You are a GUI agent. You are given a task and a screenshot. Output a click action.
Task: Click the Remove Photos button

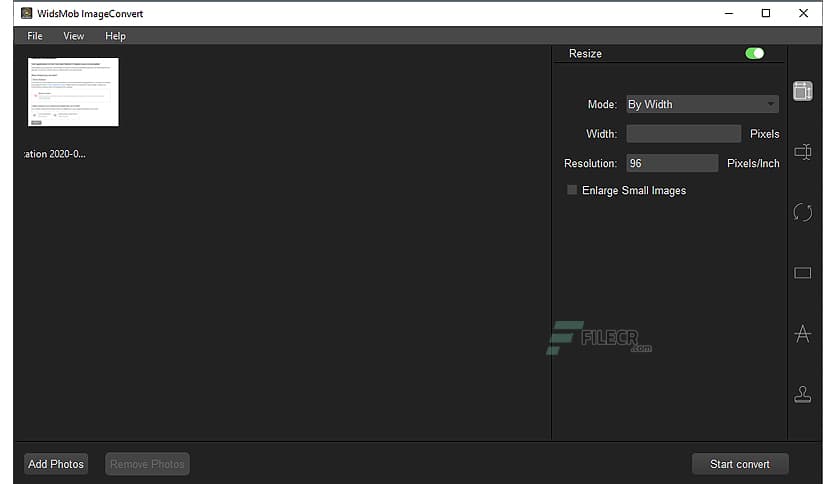pos(147,464)
